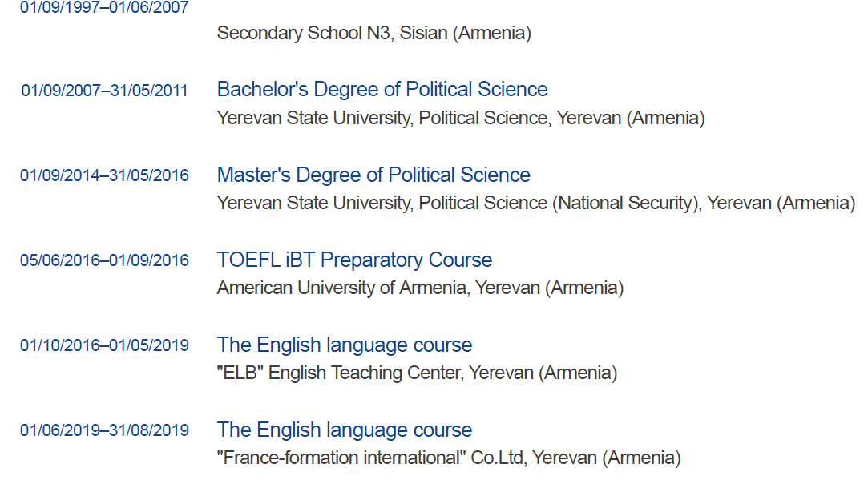
Task: Open Master's Degree of Political Science heading
Action: pyautogui.click(x=373, y=175)
